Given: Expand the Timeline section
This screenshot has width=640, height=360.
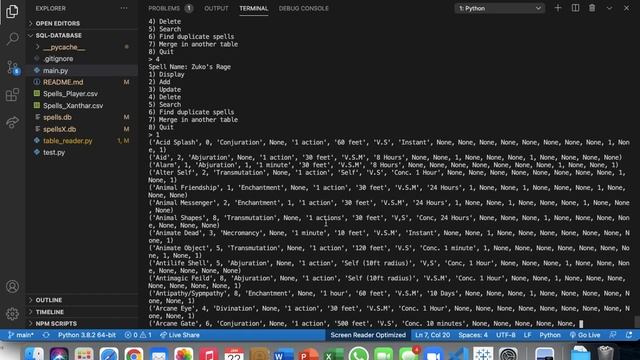Looking at the screenshot, I should [49, 312].
